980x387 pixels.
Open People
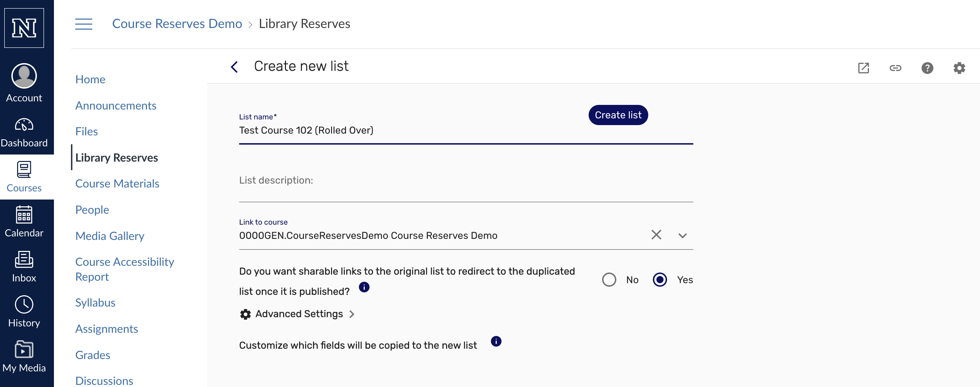92,209
